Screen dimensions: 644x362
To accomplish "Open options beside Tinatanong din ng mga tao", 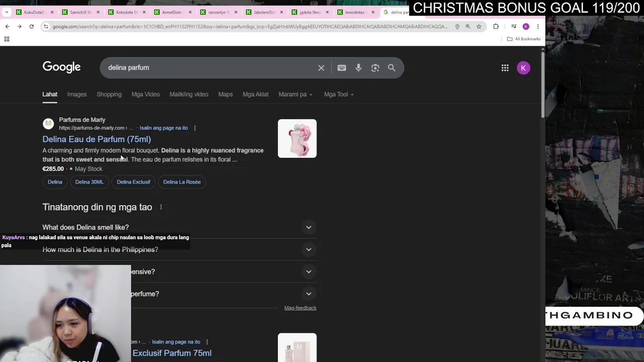I will pos(161,207).
